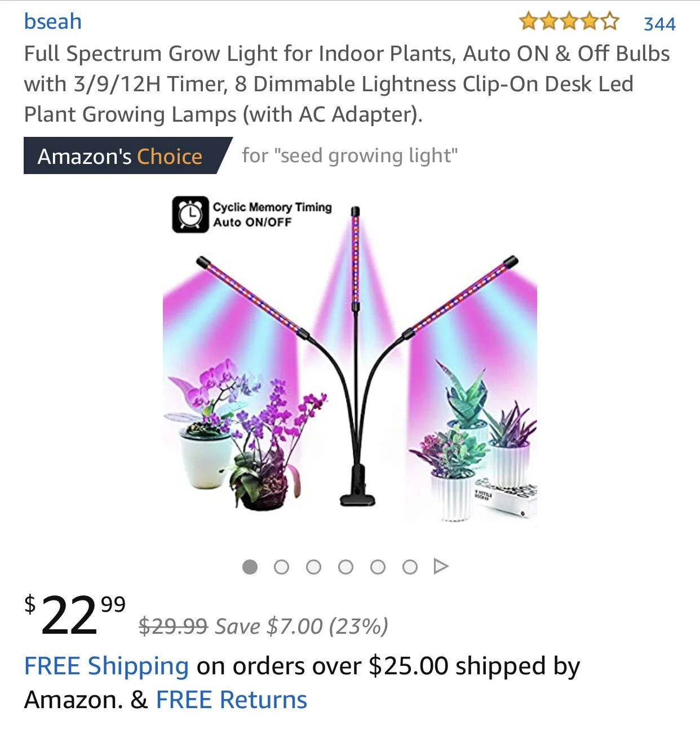Select the first image carousel dot

[250, 567]
